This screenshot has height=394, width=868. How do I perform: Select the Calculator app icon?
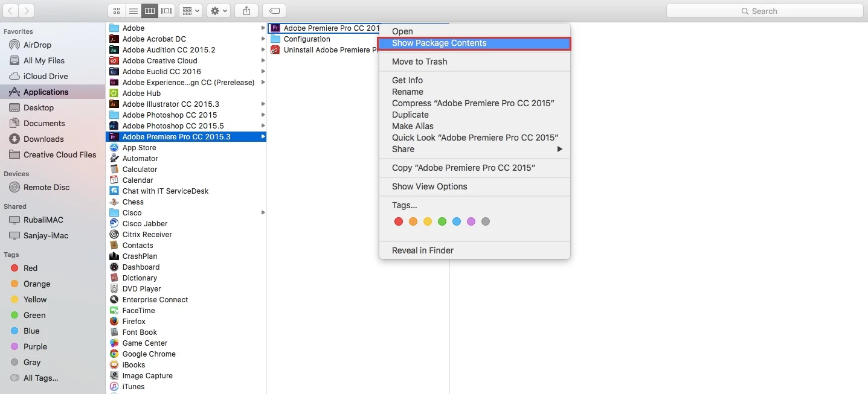[x=114, y=169]
